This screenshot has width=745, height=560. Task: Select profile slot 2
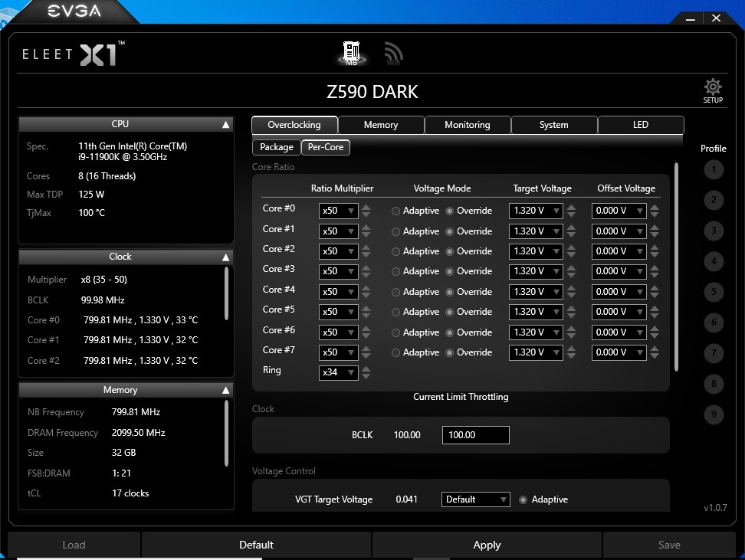coord(713,200)
